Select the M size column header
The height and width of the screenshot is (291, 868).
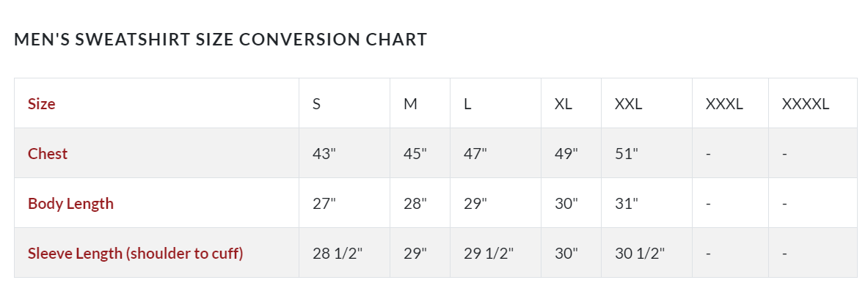(x=410, y=103)
